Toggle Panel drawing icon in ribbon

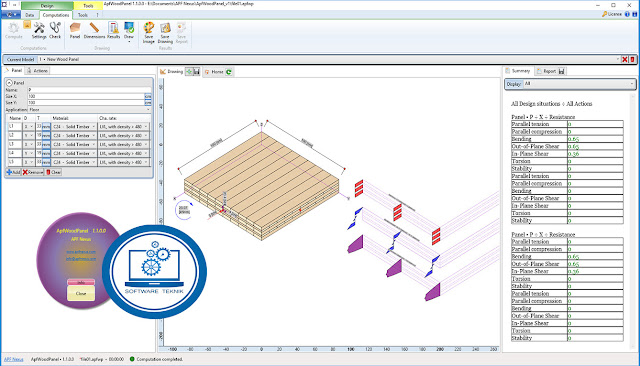click(x=75, y=28)
